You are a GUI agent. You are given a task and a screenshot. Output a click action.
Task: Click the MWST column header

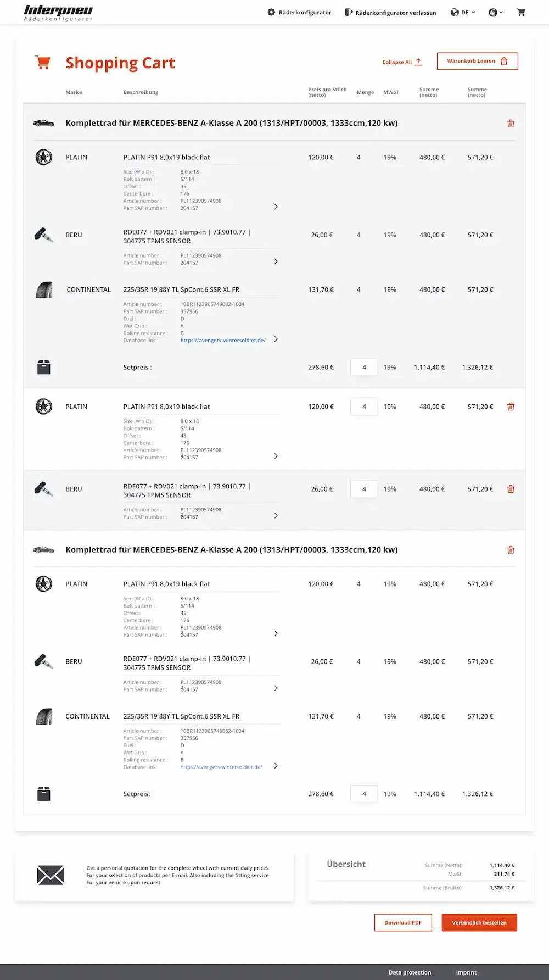point(391,92)
